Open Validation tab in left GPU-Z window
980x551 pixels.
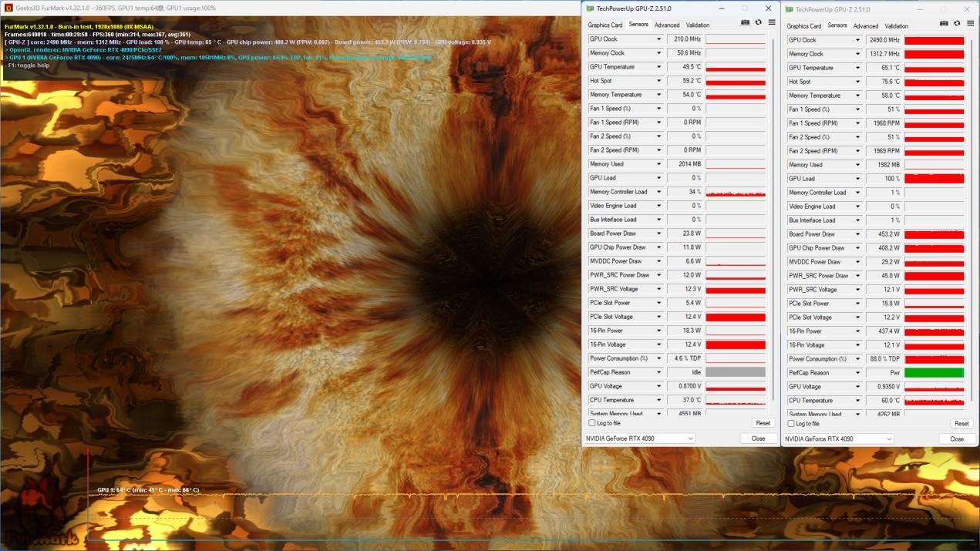698,25
